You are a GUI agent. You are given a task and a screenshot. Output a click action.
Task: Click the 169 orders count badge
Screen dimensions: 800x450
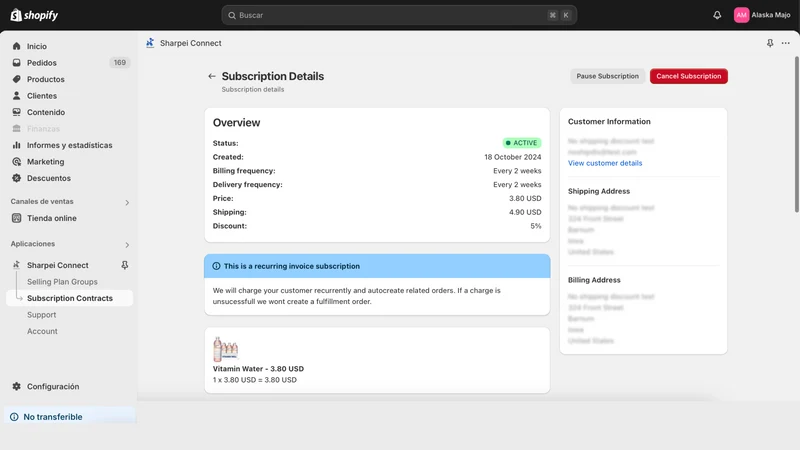point(119,63)
